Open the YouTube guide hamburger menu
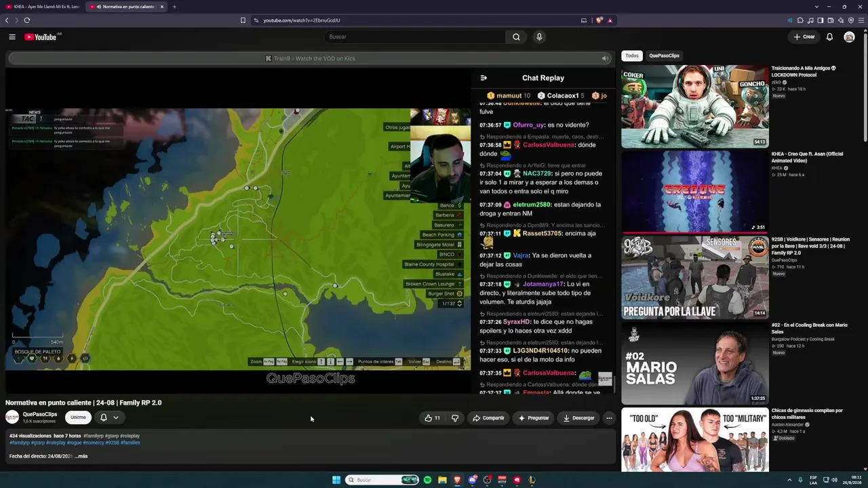Image resolution: width=868 pixels, height=488 pixels. [12, 37]
